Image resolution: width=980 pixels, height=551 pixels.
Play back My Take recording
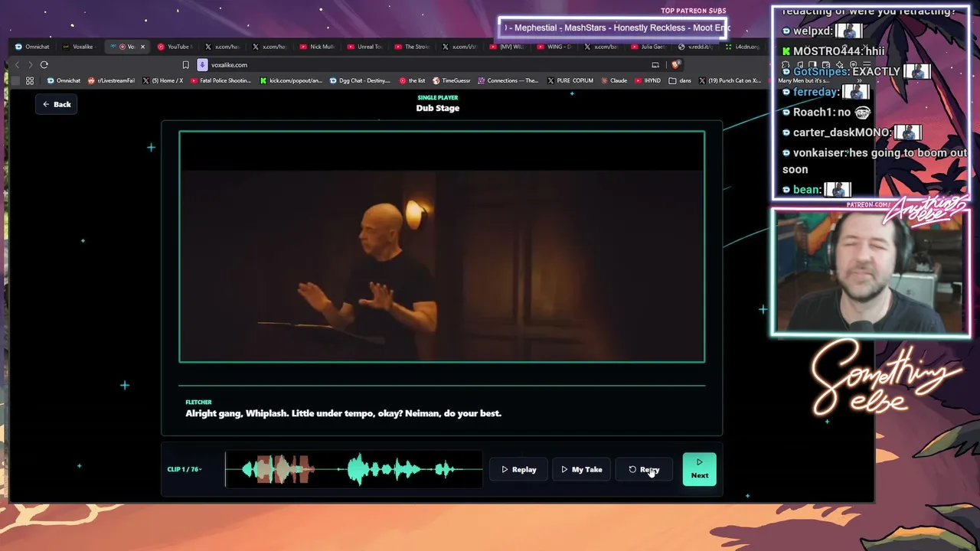pos(582,469)
